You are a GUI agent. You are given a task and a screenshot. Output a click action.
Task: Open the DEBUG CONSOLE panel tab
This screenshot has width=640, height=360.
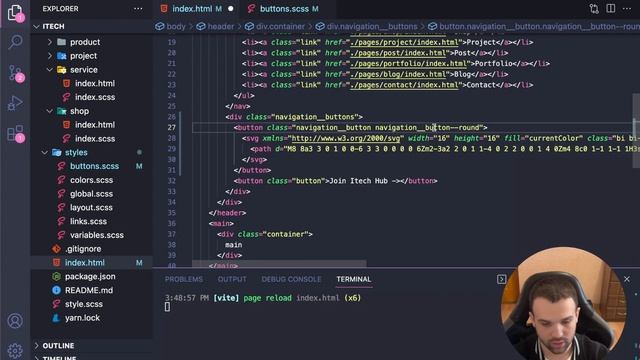pyautogui.click(x=291, y=279)
